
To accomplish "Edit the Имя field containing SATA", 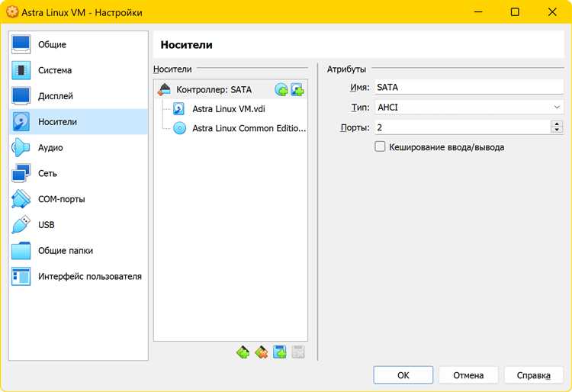I will (x=469, y=88).
